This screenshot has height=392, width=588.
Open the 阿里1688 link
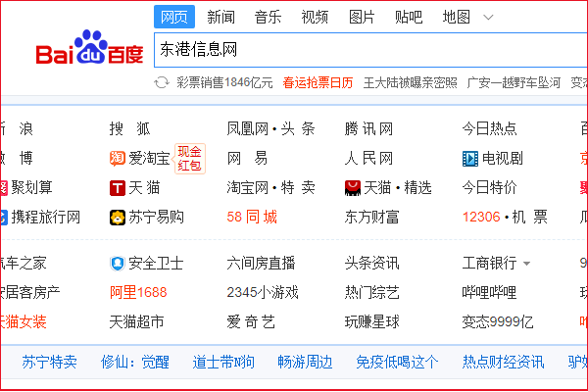[x=138, y=293]
